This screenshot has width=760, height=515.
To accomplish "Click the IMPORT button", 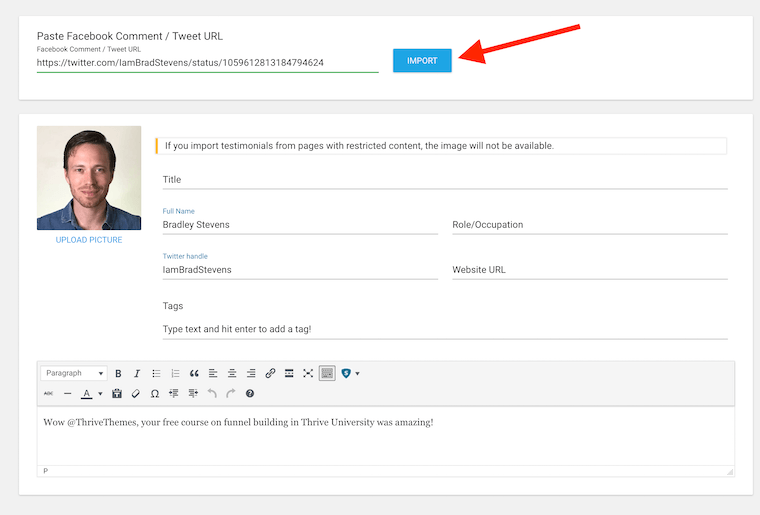I will pyautogui.click(x=422, y=61).
